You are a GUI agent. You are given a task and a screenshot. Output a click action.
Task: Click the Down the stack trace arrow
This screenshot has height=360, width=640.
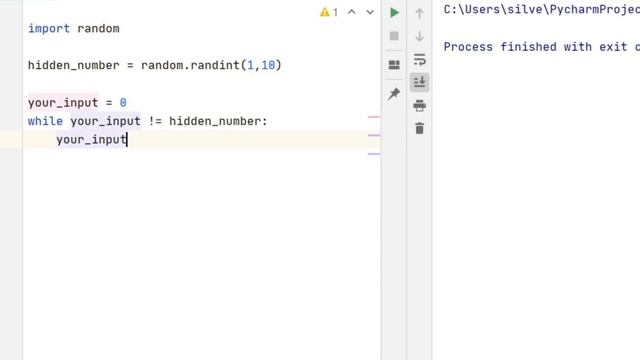point(419,36)
